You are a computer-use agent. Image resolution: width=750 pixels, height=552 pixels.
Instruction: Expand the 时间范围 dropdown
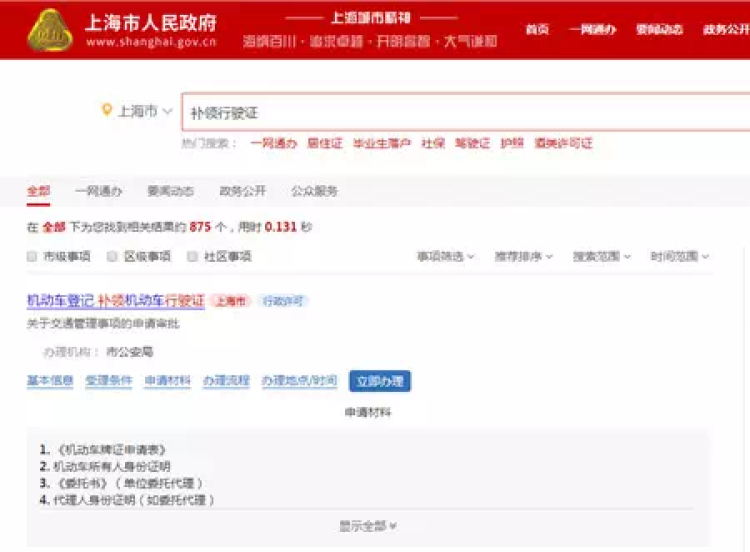point(680,256)
